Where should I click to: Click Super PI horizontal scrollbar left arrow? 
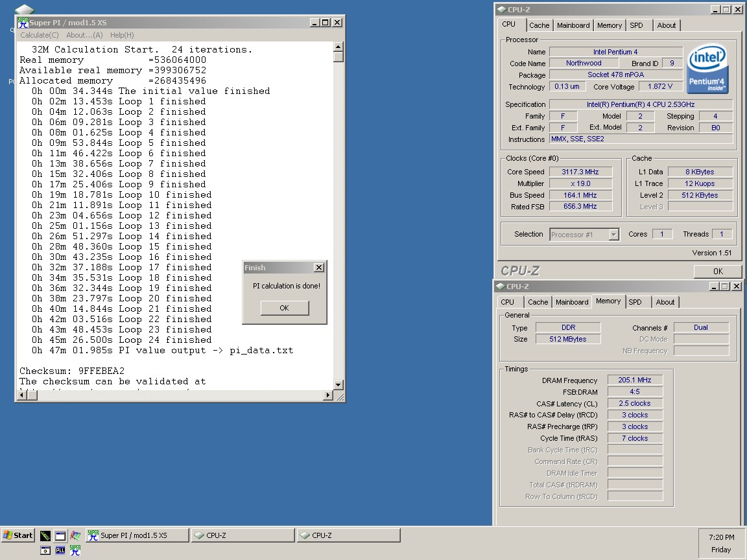(21, 395)
